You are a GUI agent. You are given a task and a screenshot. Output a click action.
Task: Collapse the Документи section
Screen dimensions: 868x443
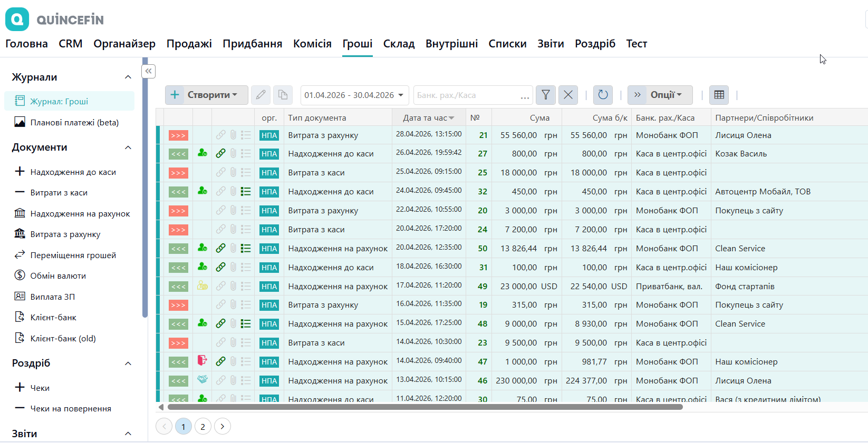pyautogui.click(x=128, y=147)
